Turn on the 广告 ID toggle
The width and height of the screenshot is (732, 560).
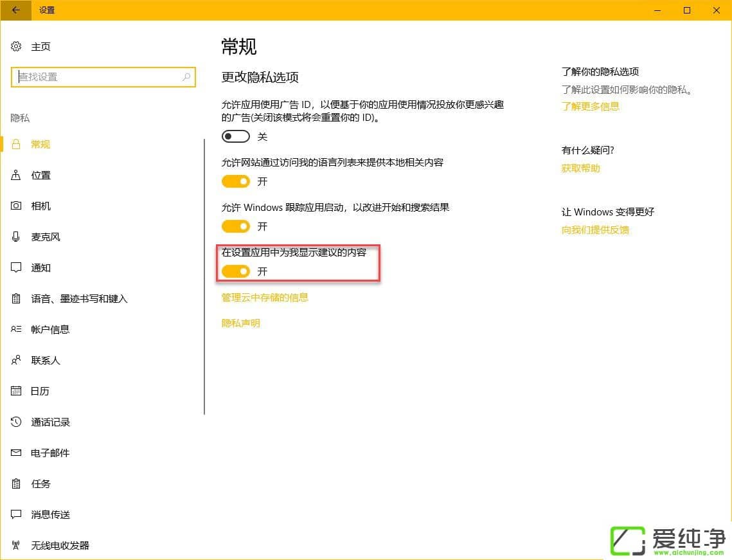[x=235, y=136]
